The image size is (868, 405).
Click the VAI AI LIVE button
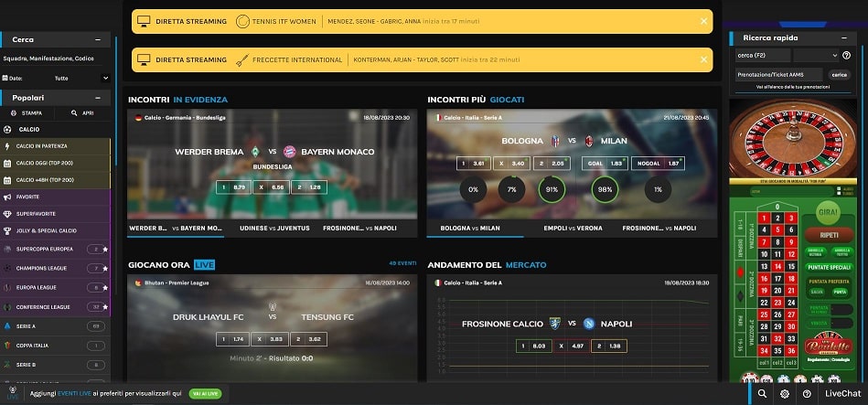click(x=206, y=393)
